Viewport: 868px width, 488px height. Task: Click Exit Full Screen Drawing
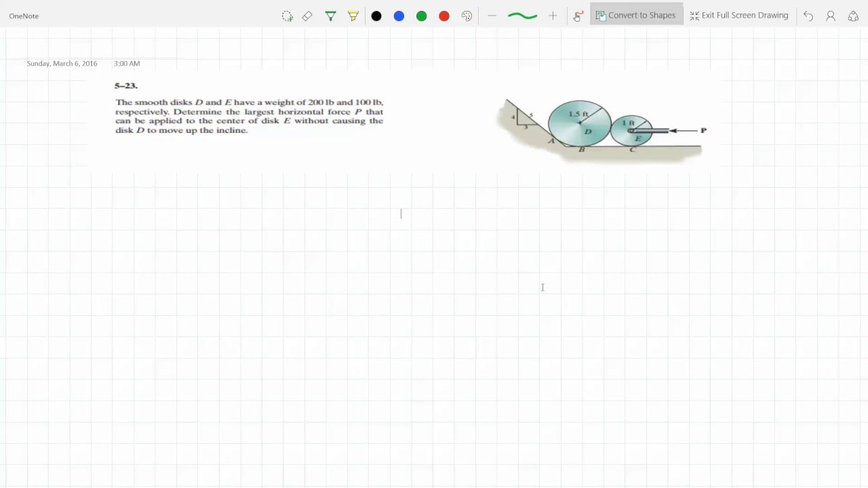click(x=739, y=16)
